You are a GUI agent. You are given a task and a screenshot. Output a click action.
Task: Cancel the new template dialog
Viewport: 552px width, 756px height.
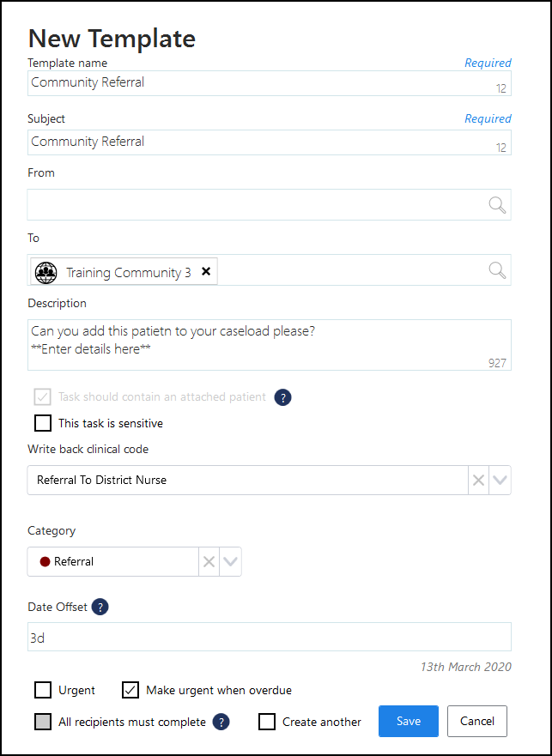coord(477,722)
